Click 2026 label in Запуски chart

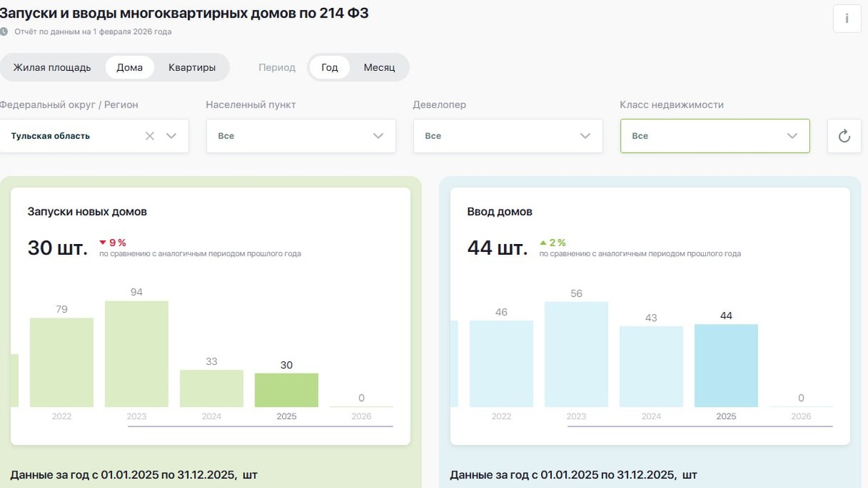tap(362, 416)
